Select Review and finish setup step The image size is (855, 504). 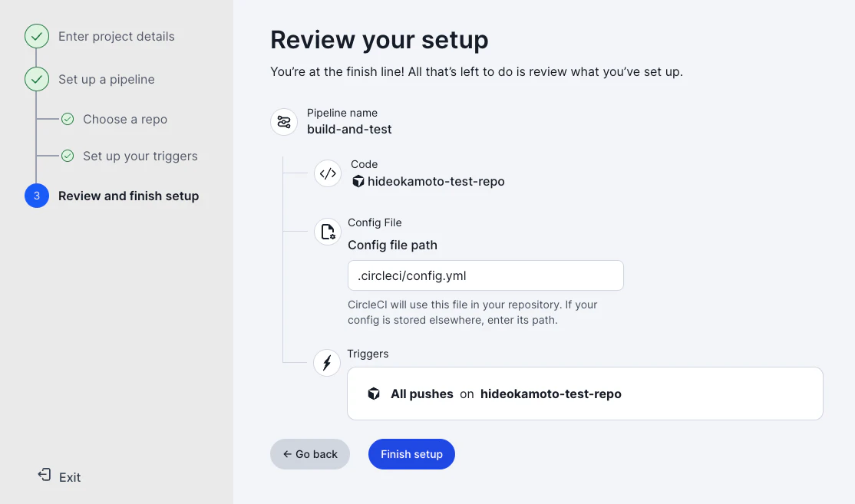(x=129, y=196)
